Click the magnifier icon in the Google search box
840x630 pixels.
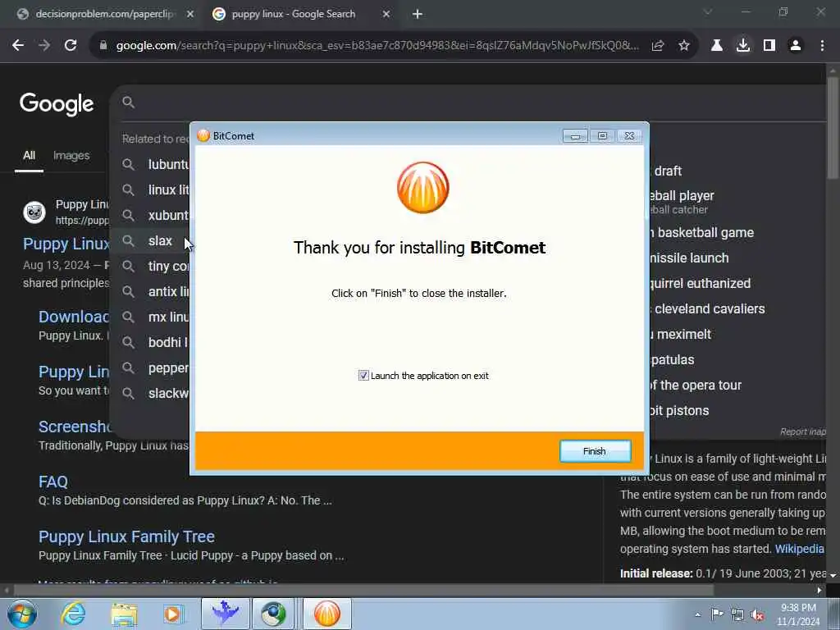point(128,102)
